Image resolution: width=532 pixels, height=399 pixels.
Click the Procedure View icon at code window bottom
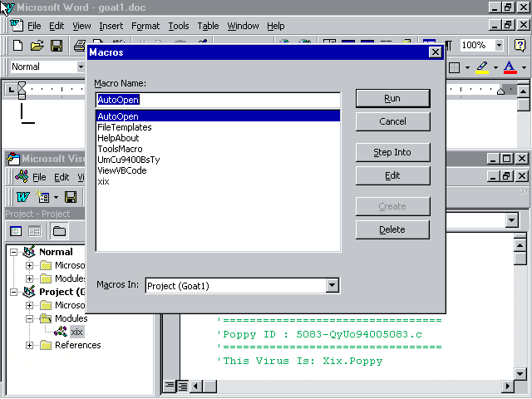pyautogui.click(x=169, y=386)
